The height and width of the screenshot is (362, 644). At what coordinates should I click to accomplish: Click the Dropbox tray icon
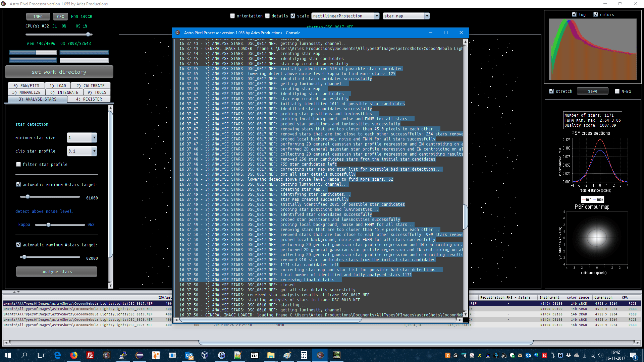coord(568,355)
